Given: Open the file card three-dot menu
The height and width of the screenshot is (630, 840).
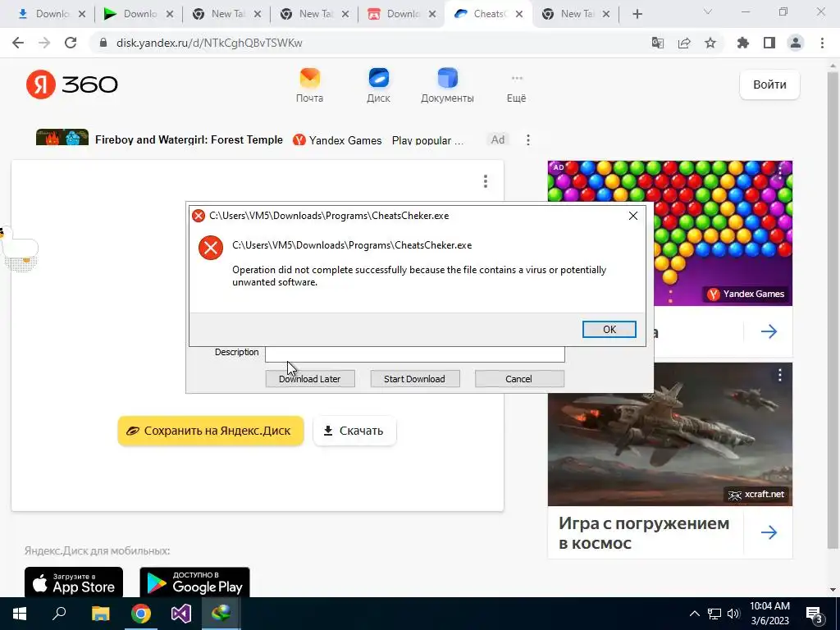Looking at the screenshot, I should 486,181.
